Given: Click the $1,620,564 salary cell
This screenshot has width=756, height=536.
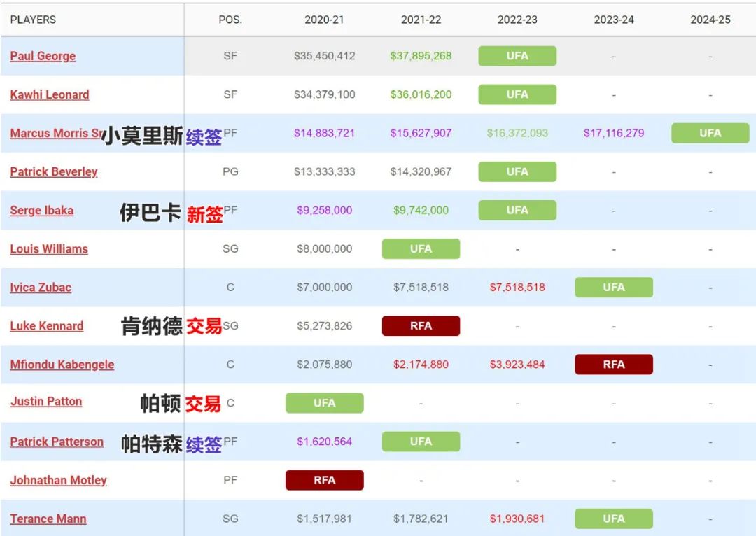Looking at the screenshot, I should [325, 442].
